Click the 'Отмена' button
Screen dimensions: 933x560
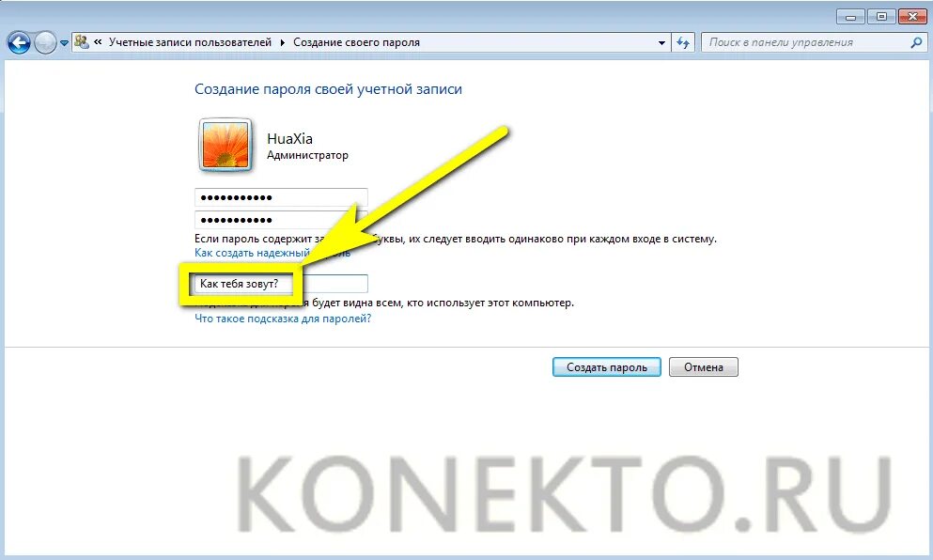[x=704, y=367]
